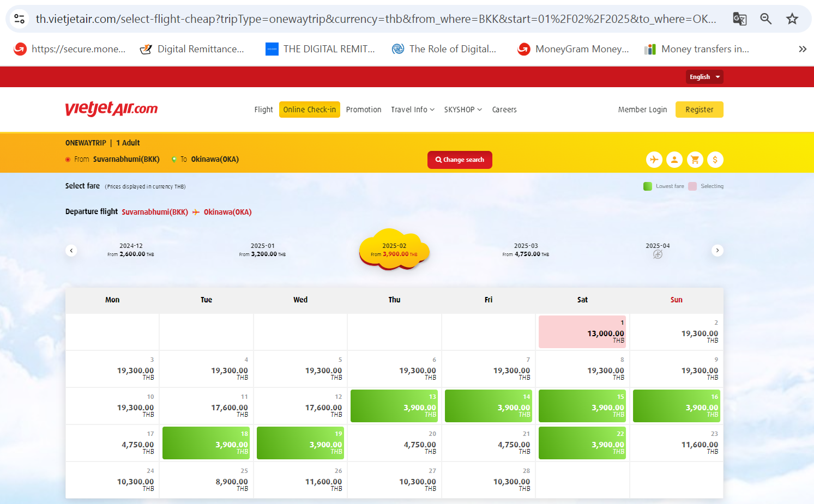814x504 pixels.
Task: Click the red Okinawa(OKA) destination text
Action: coord(228,212)
